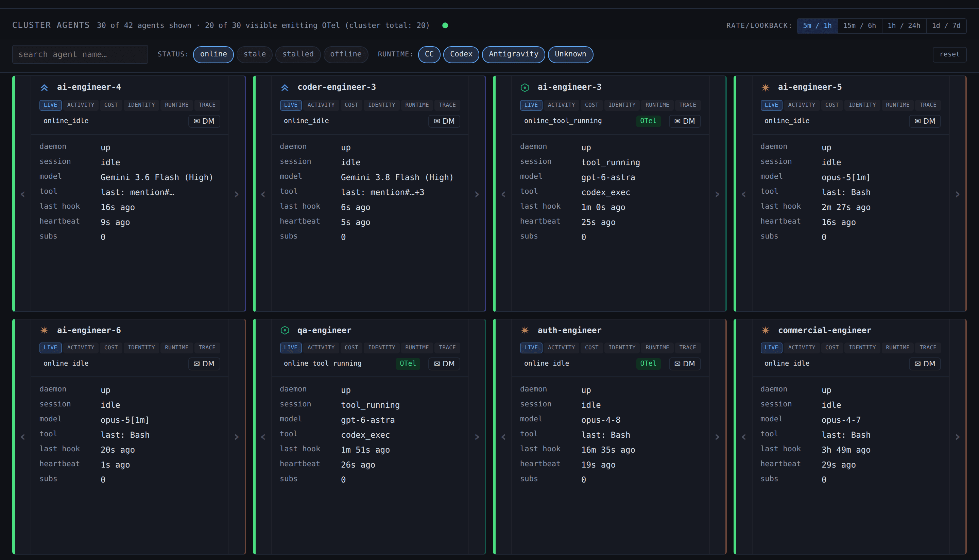Click the Antigravity runtime icon beside coder-engineer-3
Screen dimensions: 979x560
pyautogui.click(x=285, y=87)
